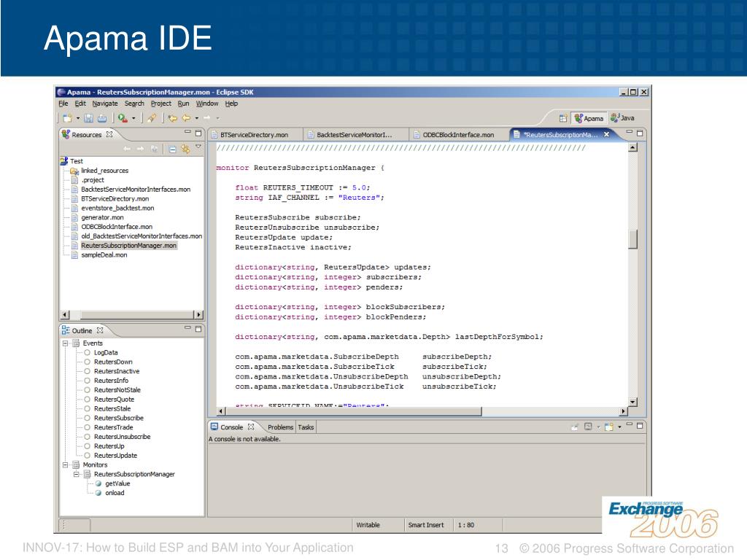The width and height of the screenshot is (747, 560).
Task: Close the Outline view tab
Action: [x=99, y=330]
